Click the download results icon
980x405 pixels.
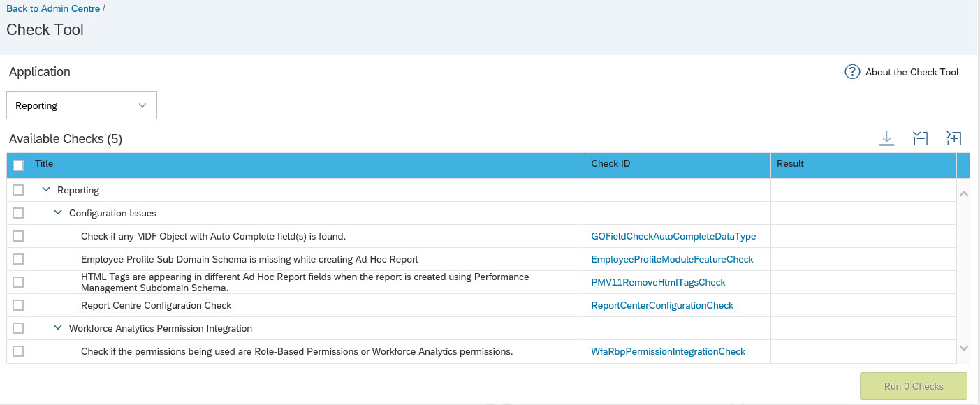click(886, 138)
